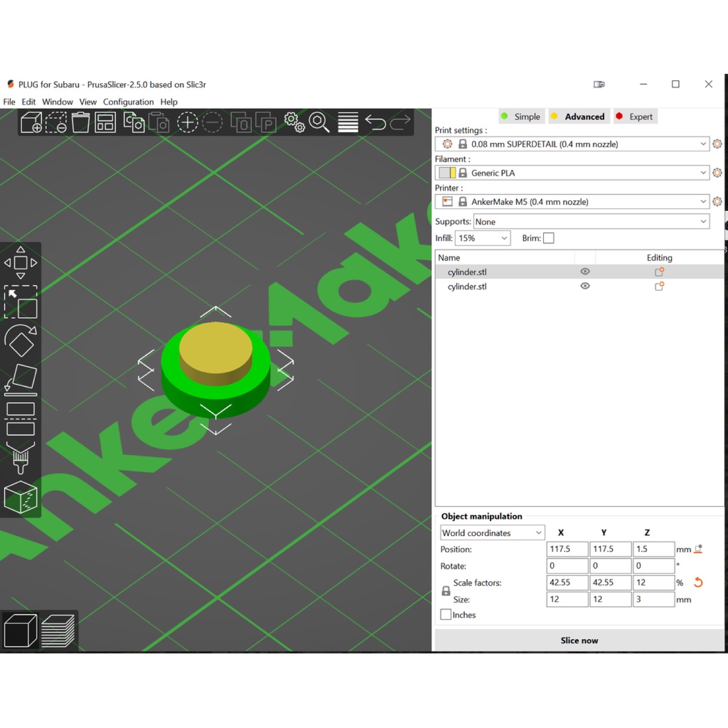Screen dimensions: 728x728
Task: Select the Scale gizmo tool
Action: (x=21, y=302)
